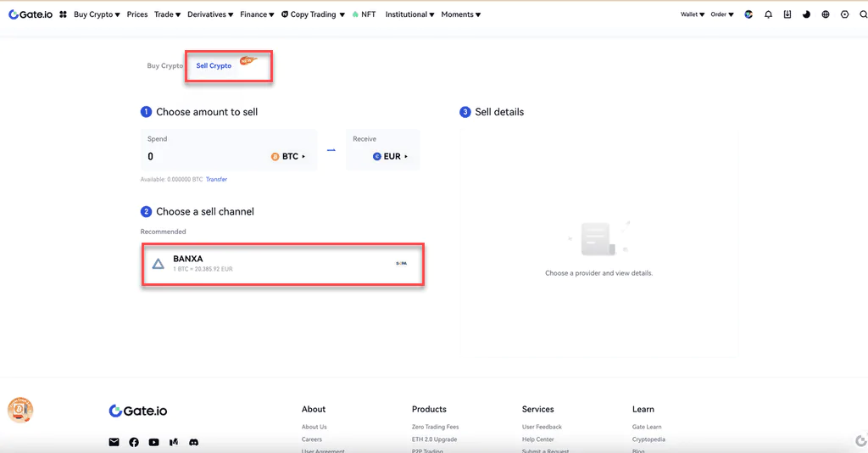The height and width of the screenshot is (453, 868).
Task: Open the notifications bell
Action: pyautogui.click(x=768, y=14)
